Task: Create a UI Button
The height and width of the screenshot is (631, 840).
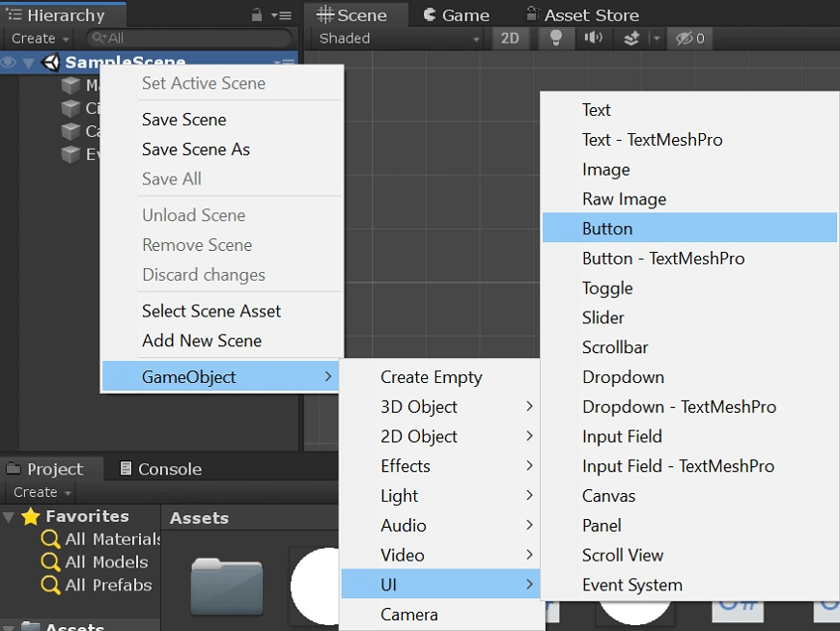Action: [690, 228]
